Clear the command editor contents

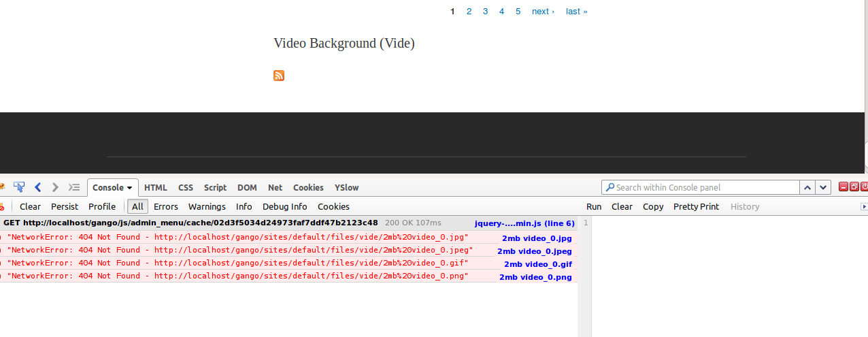click(622, 206)
